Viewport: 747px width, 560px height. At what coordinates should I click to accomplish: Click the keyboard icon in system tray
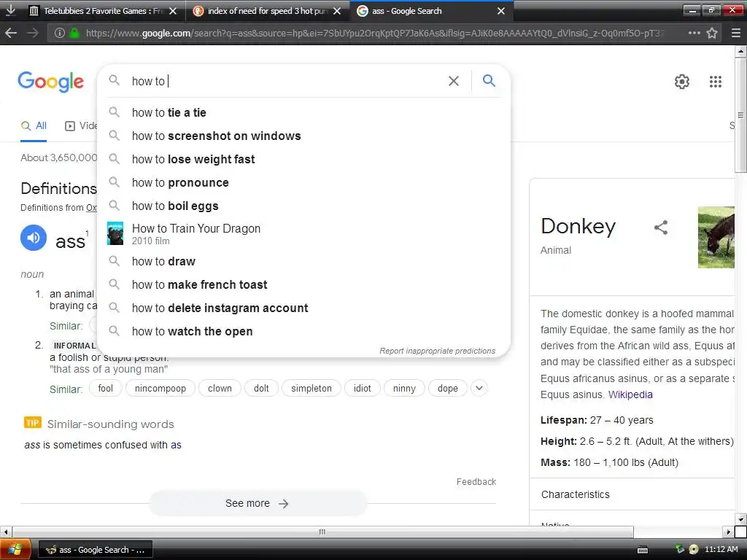point(643,550)
